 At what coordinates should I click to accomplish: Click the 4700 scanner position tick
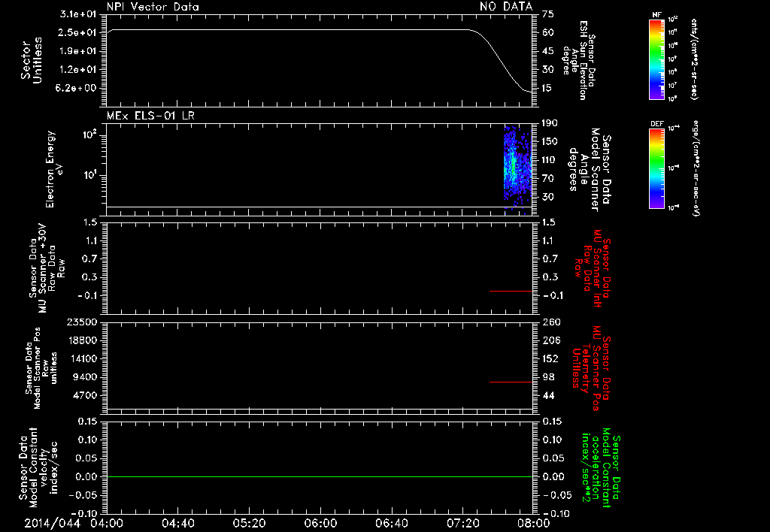pyautogui.click(x=84, y=395)
